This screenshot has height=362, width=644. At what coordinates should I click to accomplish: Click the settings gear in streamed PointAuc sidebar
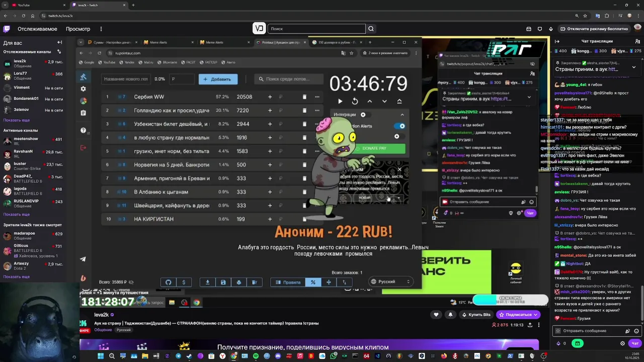pos(83,89)
